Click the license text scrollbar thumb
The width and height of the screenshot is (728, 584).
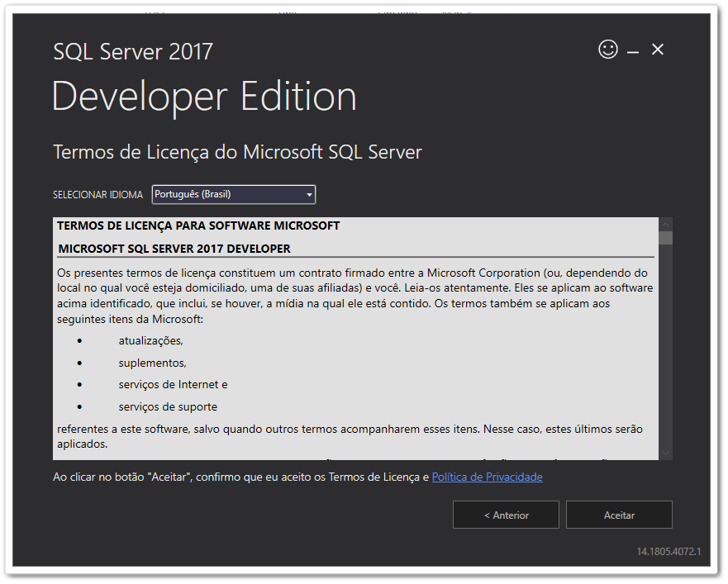666,238
